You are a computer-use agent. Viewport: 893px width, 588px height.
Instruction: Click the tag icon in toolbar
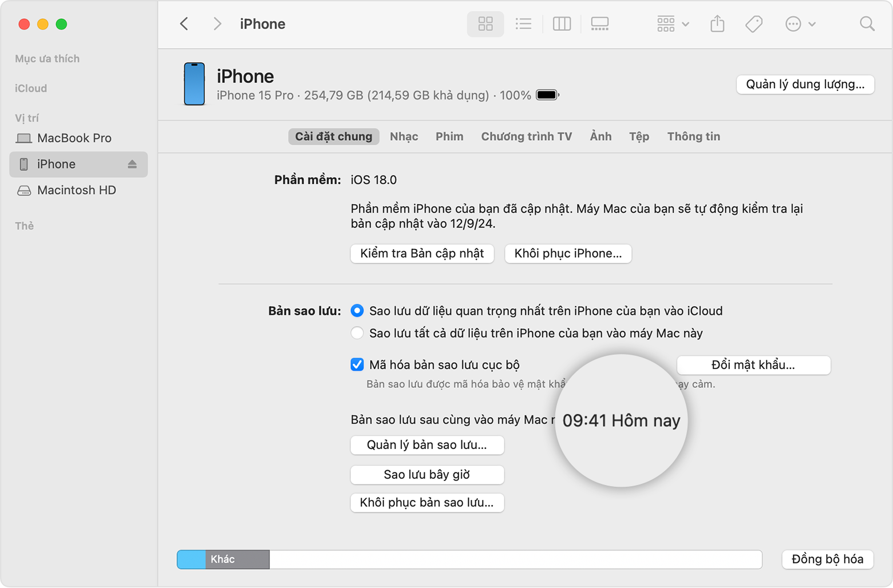[x=754, y=24]
